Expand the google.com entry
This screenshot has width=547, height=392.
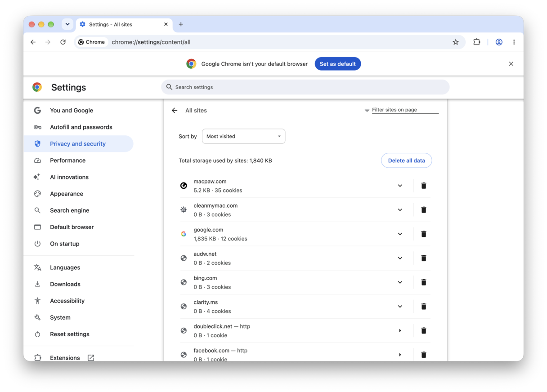[x=400, y=234]
